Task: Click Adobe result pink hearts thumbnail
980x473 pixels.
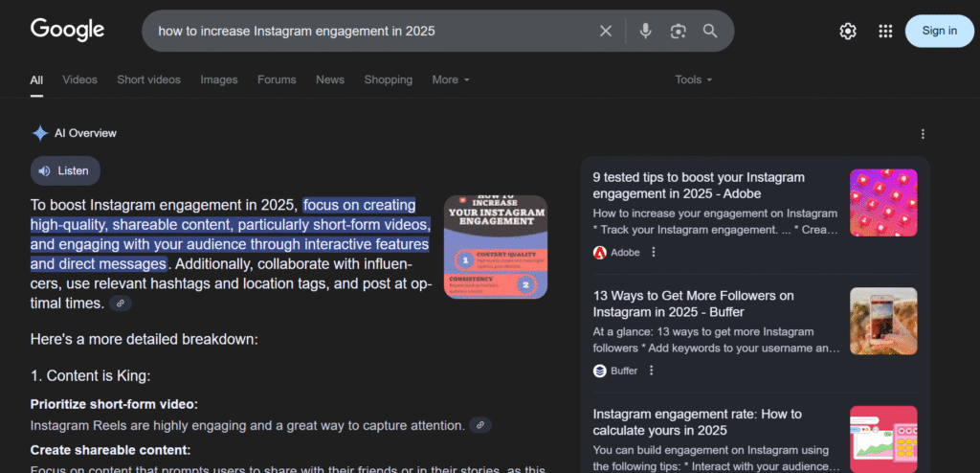Action: point(883,203)
